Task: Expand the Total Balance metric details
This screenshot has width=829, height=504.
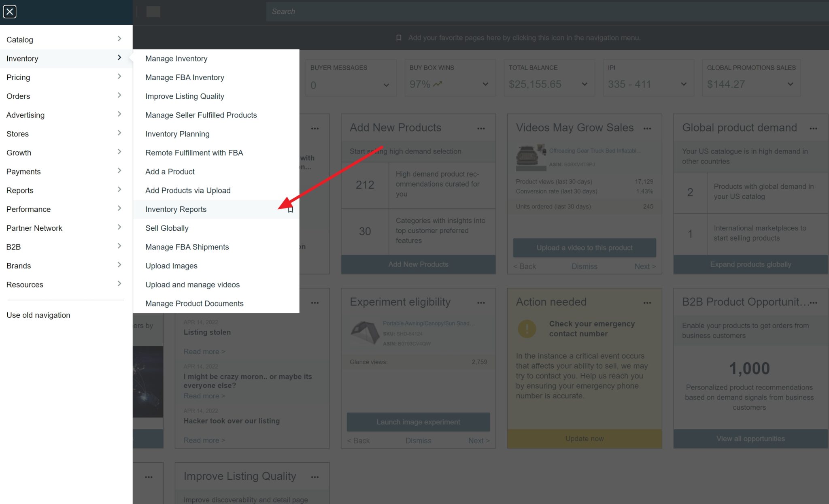Action: [x=585, y=84]
